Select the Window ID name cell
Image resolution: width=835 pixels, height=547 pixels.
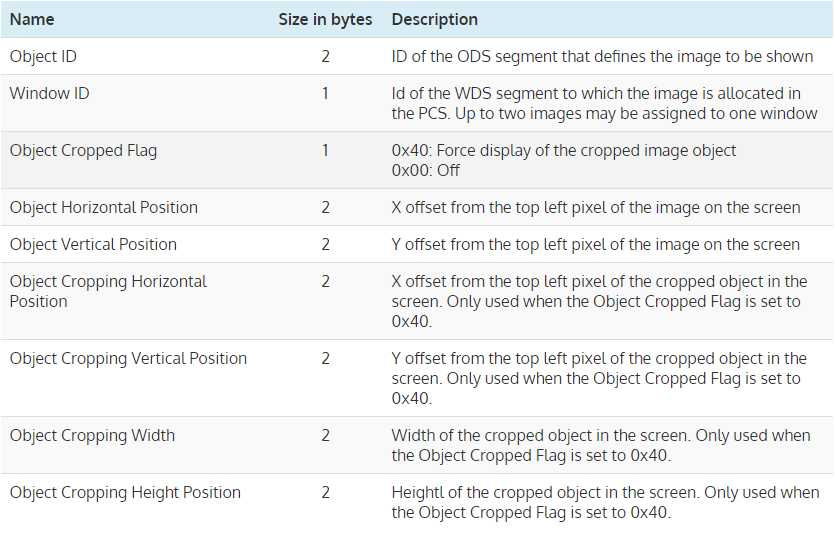pos(51,94)
